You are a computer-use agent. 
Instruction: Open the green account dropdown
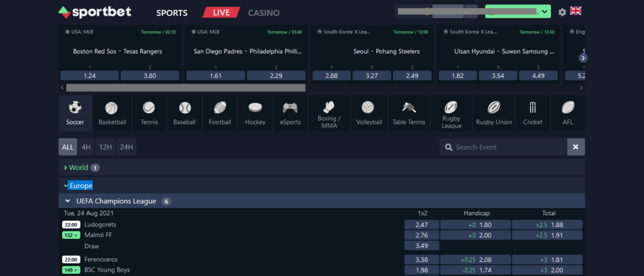pyautogui.click(x=518, y=11)
